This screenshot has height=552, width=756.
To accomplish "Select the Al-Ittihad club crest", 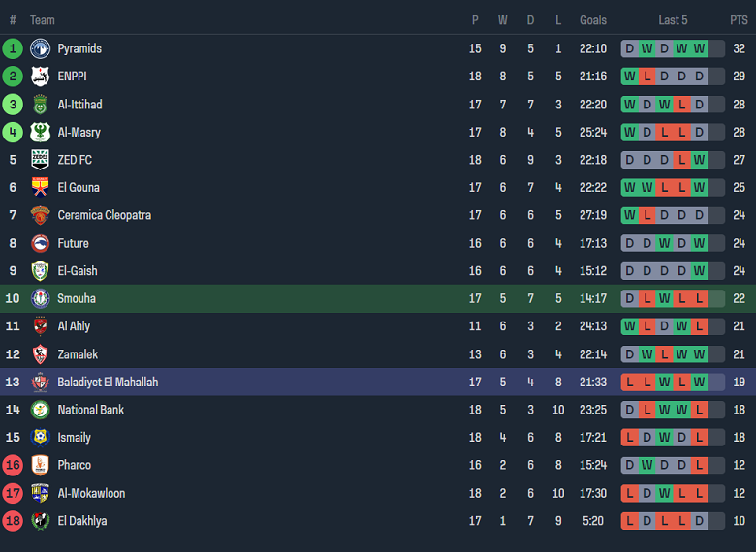I will tap(40, 105).
